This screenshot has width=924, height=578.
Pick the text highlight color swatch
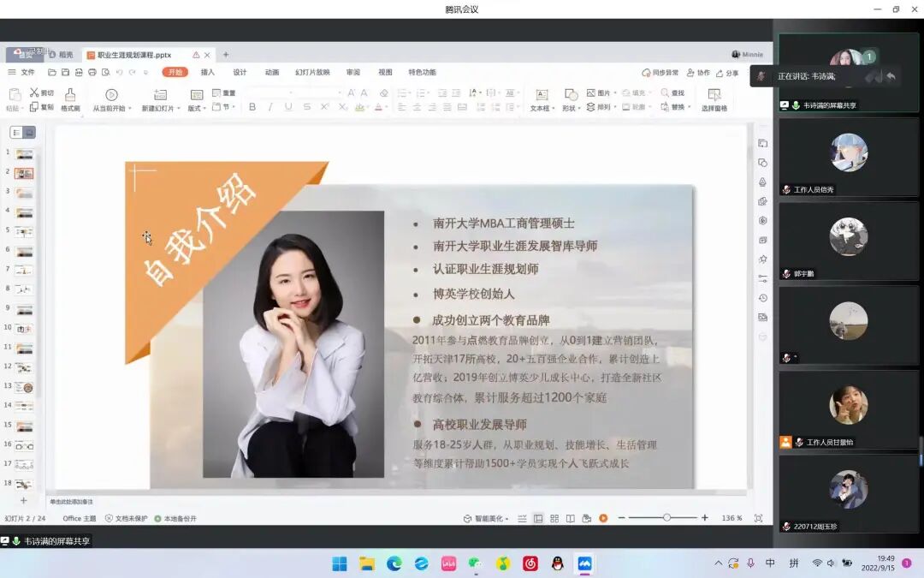click(359, 107)
